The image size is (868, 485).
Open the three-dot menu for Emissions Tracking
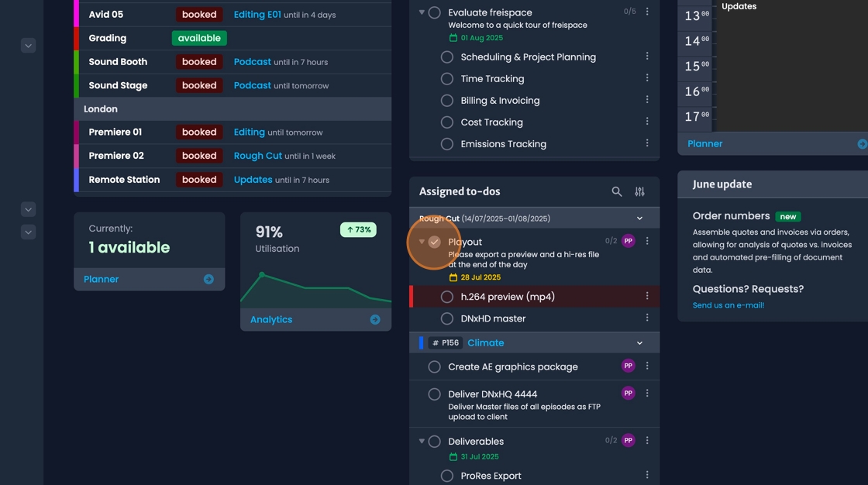[x=647, y=143]
